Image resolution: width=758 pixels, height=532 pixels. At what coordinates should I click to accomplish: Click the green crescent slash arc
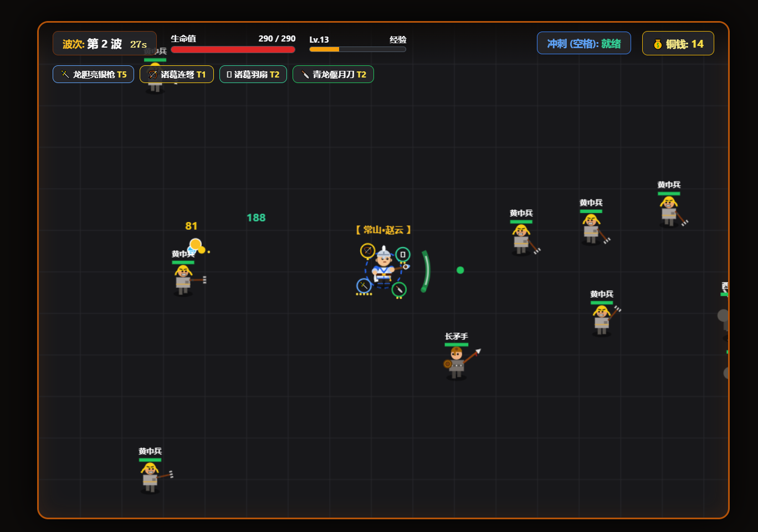[x=426, y=271]
